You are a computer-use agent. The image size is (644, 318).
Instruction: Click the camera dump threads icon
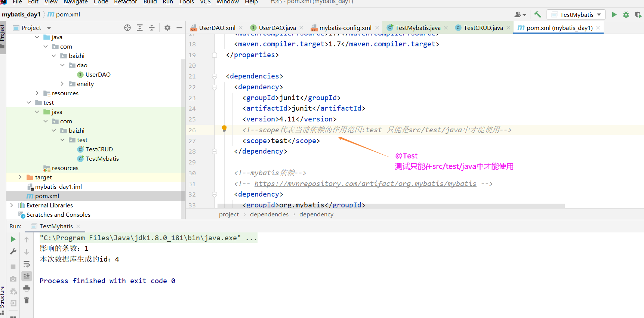point(13,279)
